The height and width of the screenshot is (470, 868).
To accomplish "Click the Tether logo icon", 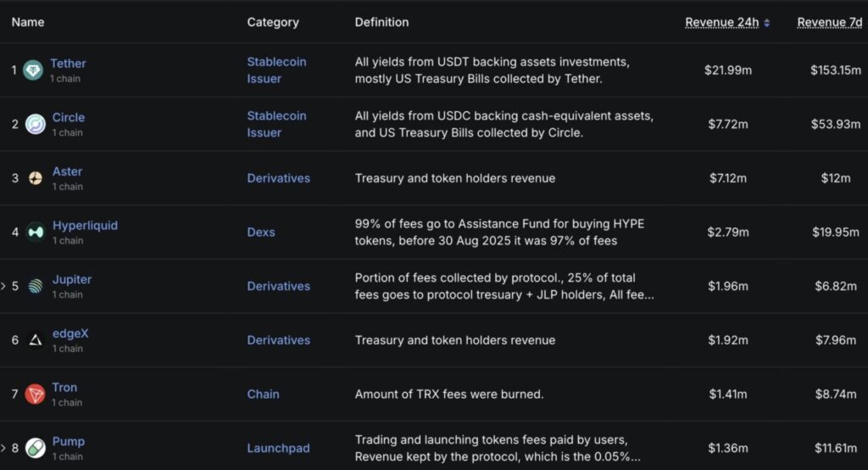I will [33, 70].
